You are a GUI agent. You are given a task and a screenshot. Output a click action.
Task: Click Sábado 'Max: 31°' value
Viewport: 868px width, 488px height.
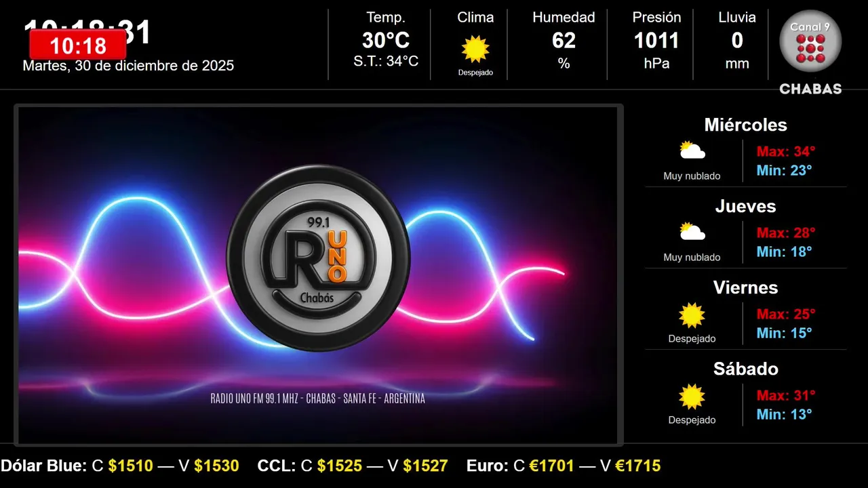(x=786, y=395)
